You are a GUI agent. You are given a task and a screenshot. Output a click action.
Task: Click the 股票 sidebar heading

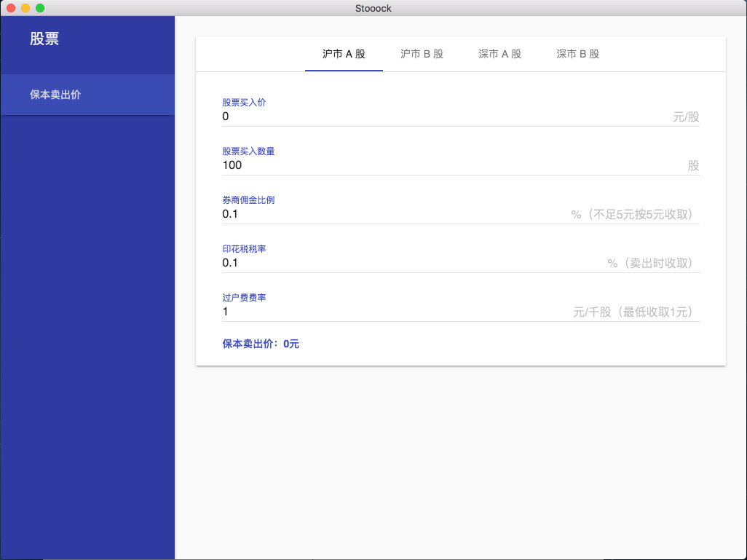pyautogui.click(x=44, y=39)
